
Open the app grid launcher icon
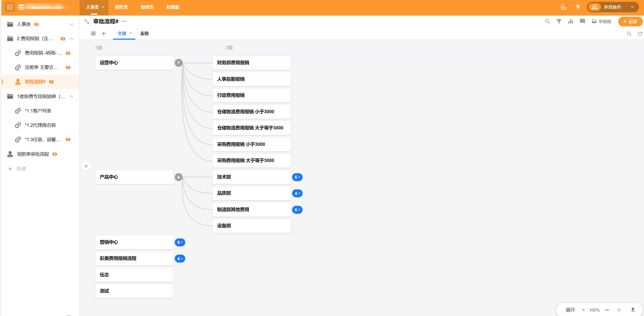point(10,7)
